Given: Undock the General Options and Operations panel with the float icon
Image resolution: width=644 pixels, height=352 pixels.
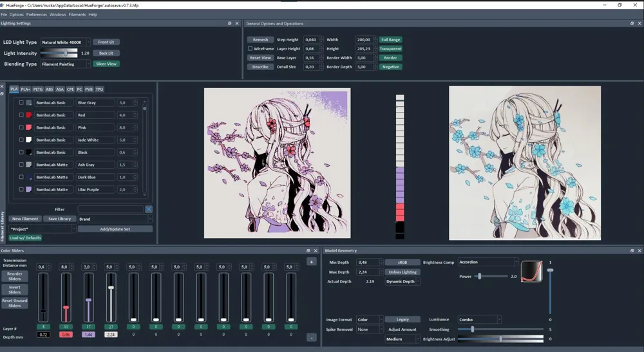Looking at the screenshot, I should click(x=632, y=23).
